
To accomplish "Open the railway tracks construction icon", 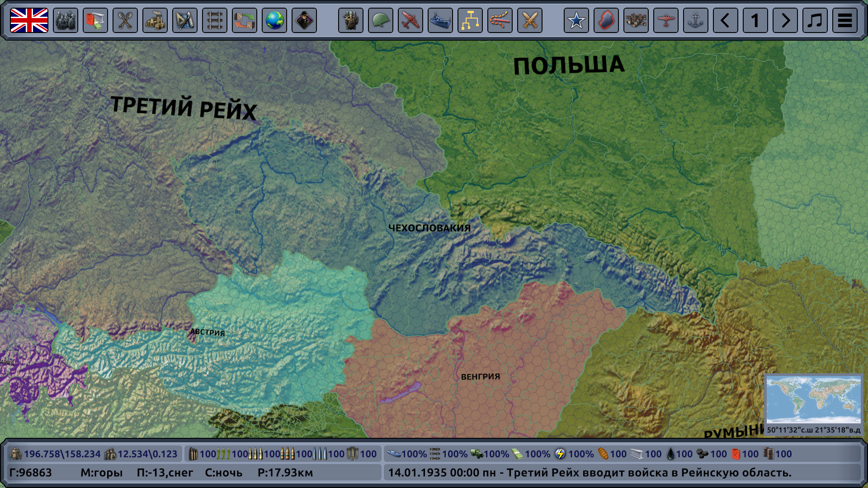I will (215, 20).
